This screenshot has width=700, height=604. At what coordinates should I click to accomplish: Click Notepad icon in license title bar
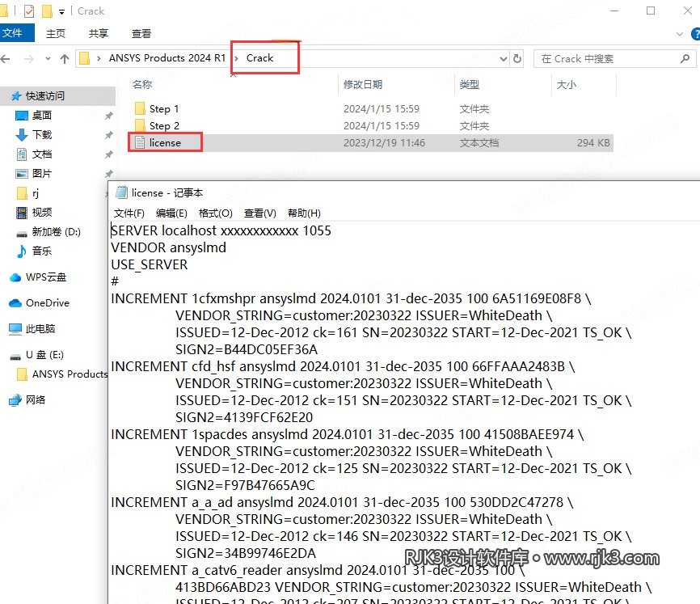[121, 192]
